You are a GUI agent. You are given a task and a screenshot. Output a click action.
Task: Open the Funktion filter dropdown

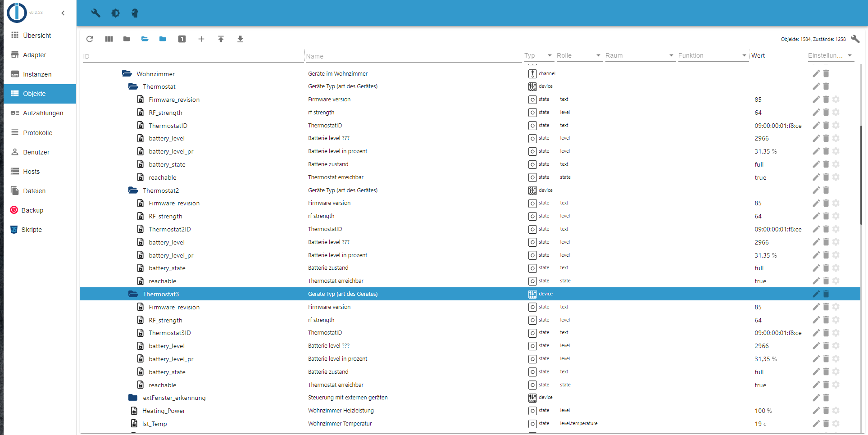713,55
